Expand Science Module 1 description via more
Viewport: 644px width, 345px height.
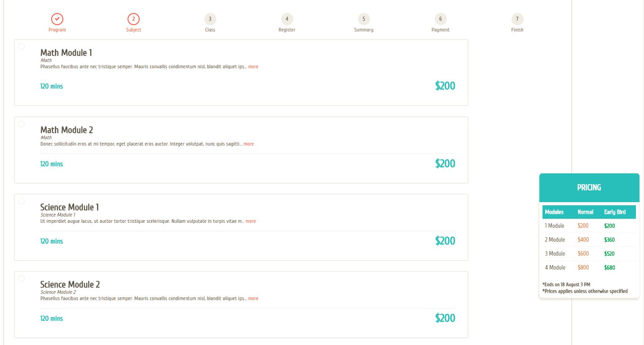click(251, 221)
